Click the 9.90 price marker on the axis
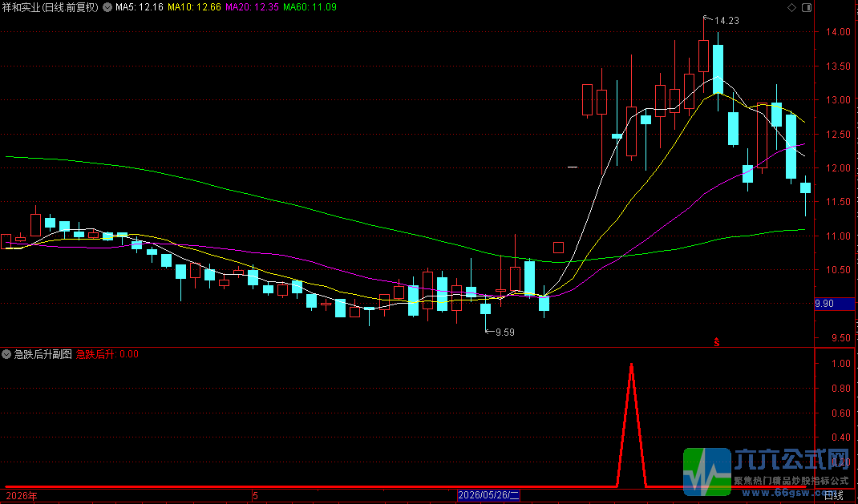Viewport: 858px width, 504px height. click(x=834, y=304)
